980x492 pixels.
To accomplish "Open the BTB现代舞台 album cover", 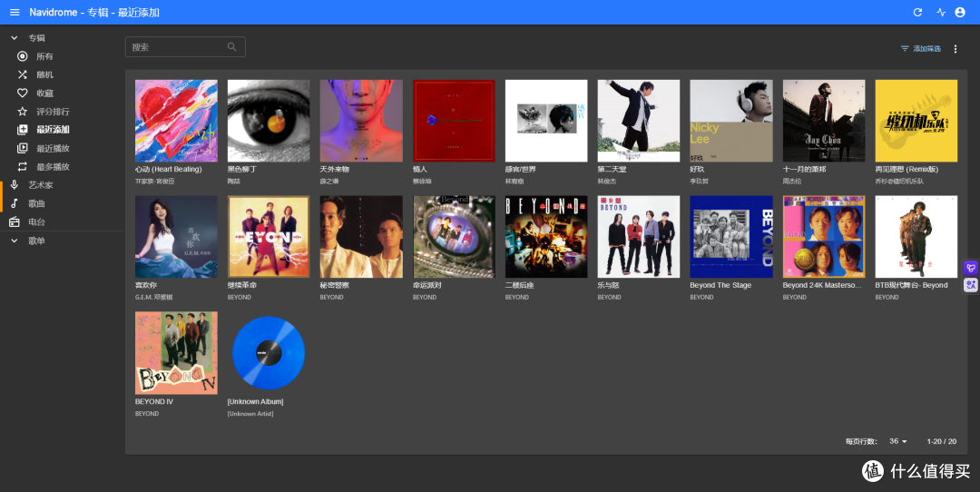I will click(916, 237).
